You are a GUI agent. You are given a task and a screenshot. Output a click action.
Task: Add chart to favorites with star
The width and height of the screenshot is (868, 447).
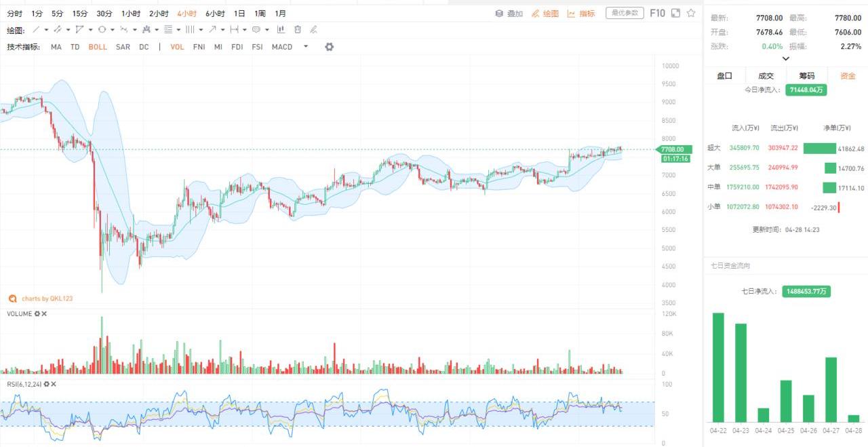click(691, 13)
